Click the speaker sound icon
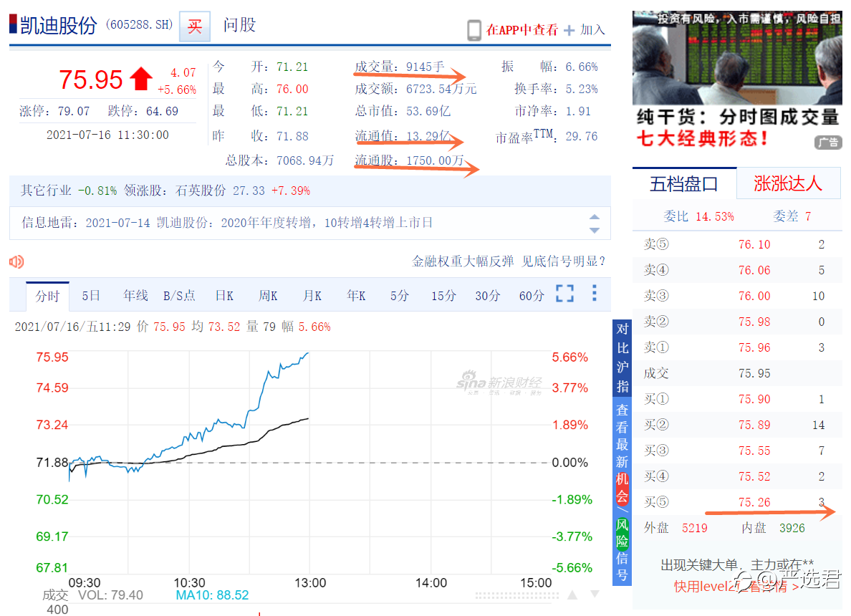The height and width of the screenshot is (616, 851). tap(16, 262)
